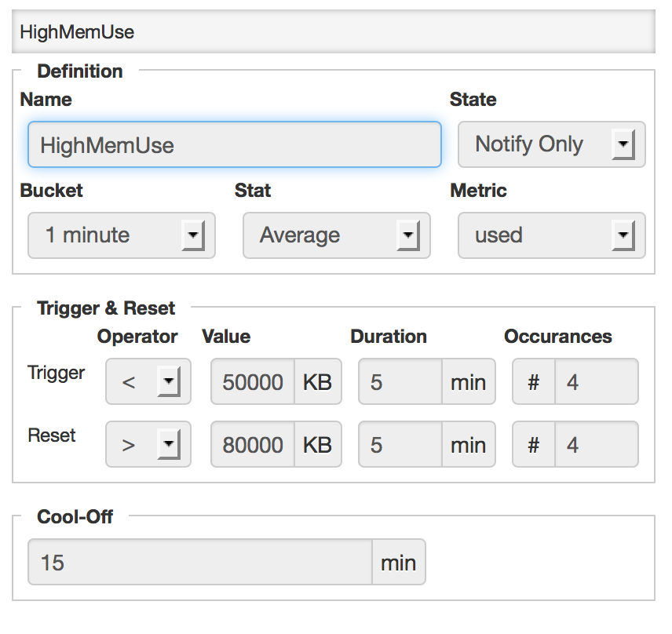The width and height of the screenshot is (672, 634).
Task: Select the Trigger operator dropdown
Action: [x=148, y=382]
